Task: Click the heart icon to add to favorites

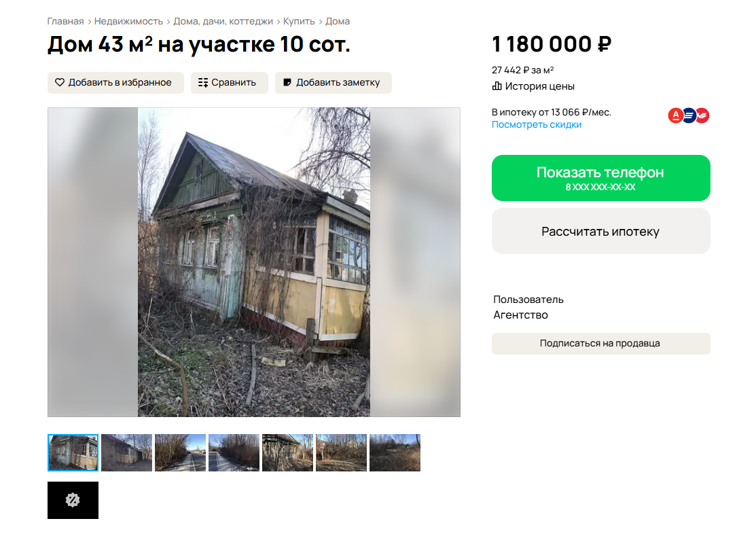Action: 59,82
